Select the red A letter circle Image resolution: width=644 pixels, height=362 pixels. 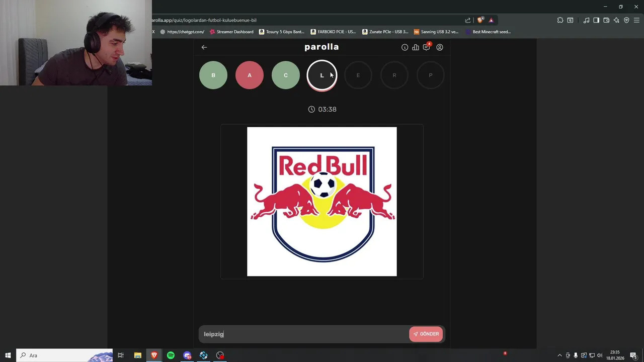pos(250,75)
